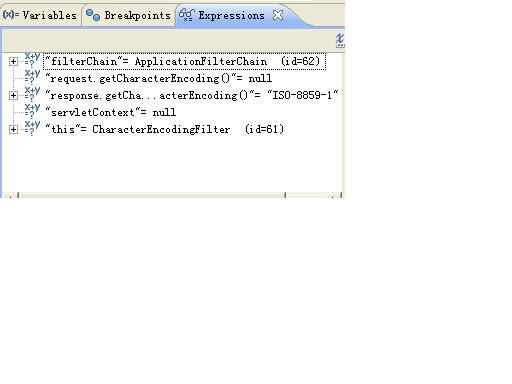Click the horizontal scrollbar thumb
Viewport: 512px width, 384px height.
click(152, 195)
